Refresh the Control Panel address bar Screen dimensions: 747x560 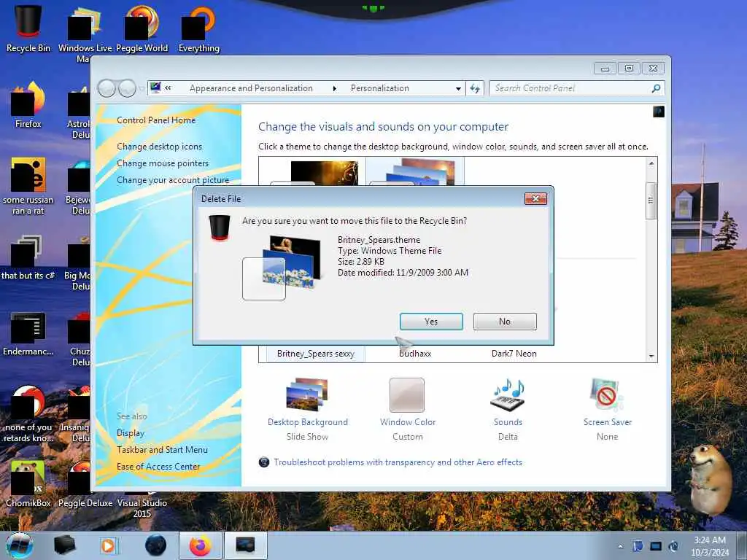coord(475,88)
